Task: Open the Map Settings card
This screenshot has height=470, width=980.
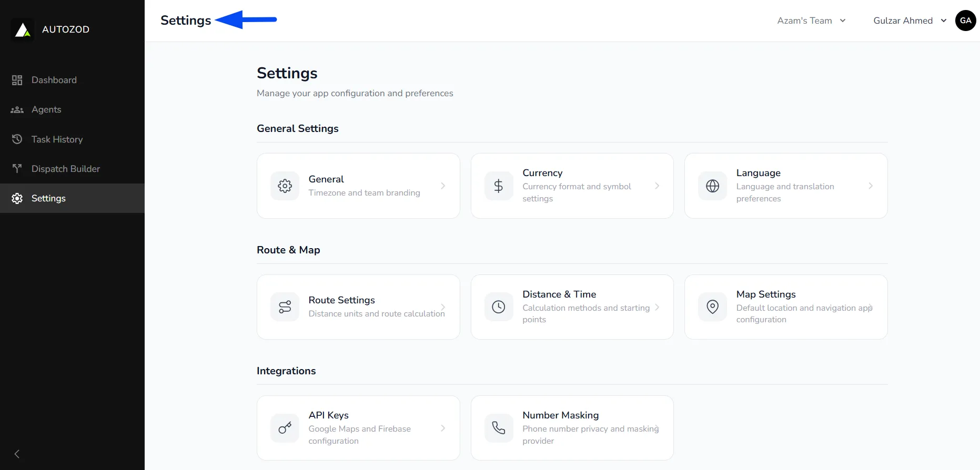Action: click(786, 307)
